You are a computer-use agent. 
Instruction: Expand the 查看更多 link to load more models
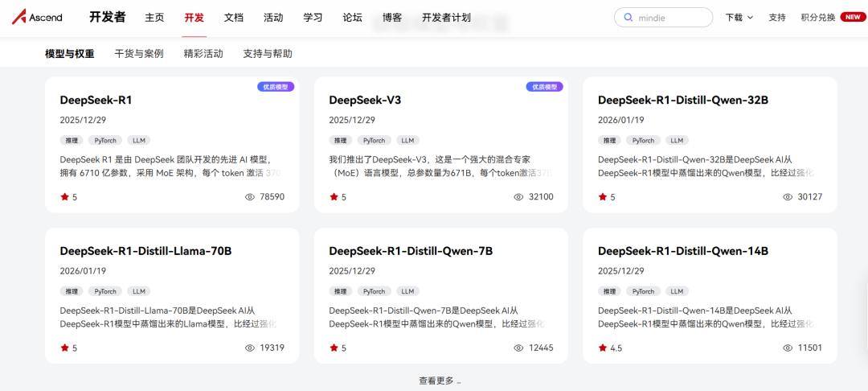click(x=439, y=381)
